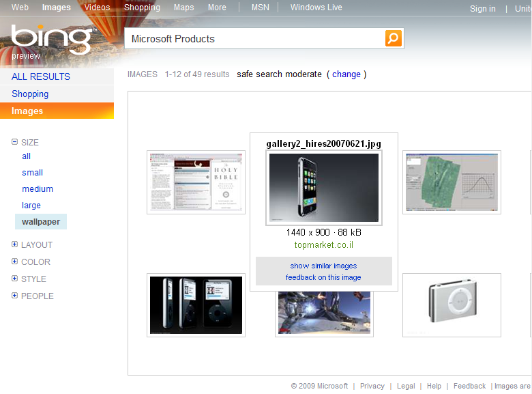Expand the COLOR filter section
Viewport: 532px width, 394px height.
(x=14, y=262)
